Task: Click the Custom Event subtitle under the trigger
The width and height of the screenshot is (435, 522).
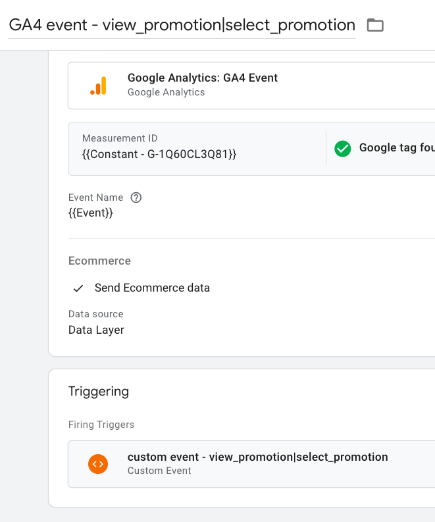Action: point(159,471)
